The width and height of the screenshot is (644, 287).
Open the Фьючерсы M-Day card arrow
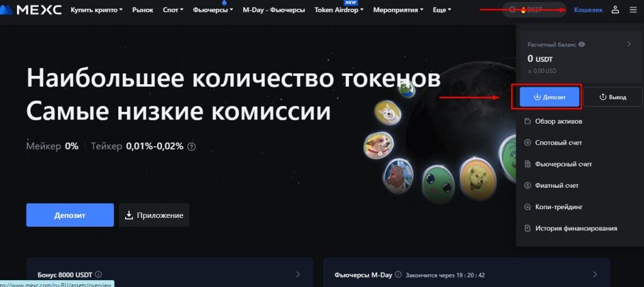[x=595, y=274]
